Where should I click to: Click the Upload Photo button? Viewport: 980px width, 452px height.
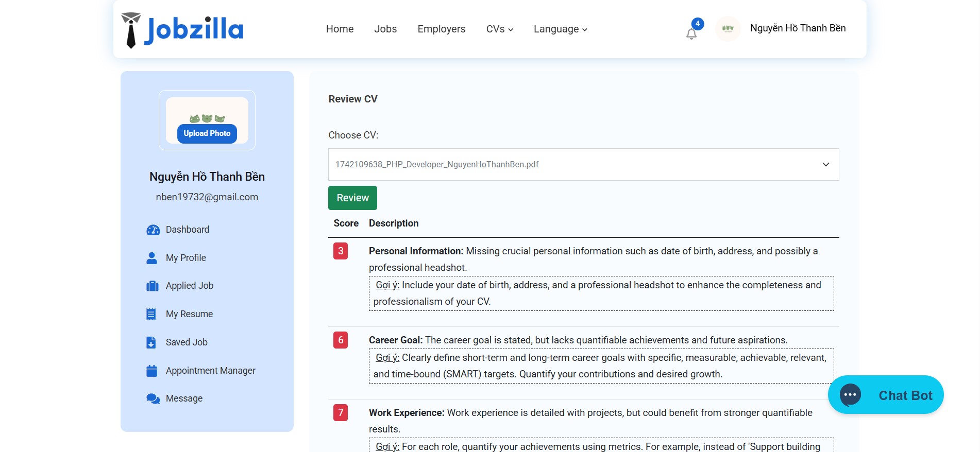tap(207, 133)
